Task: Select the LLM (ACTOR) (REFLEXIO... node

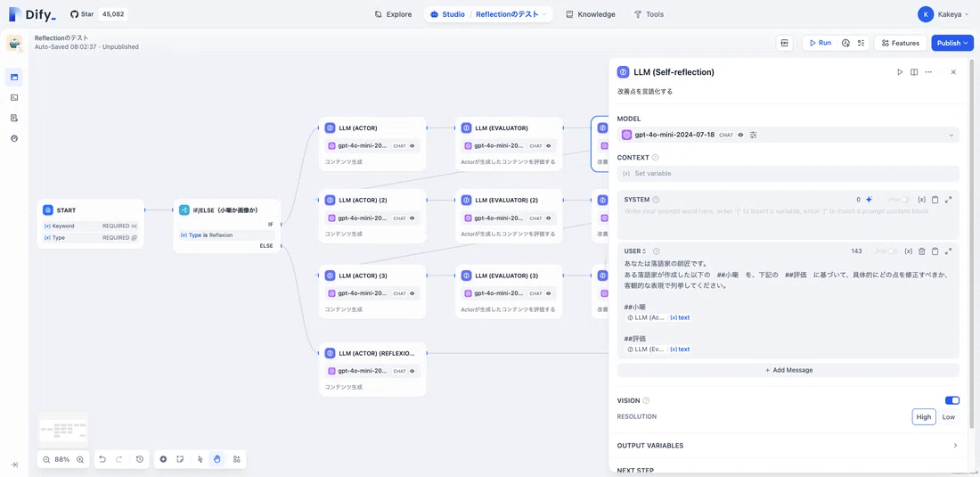Action: [372, 369]
